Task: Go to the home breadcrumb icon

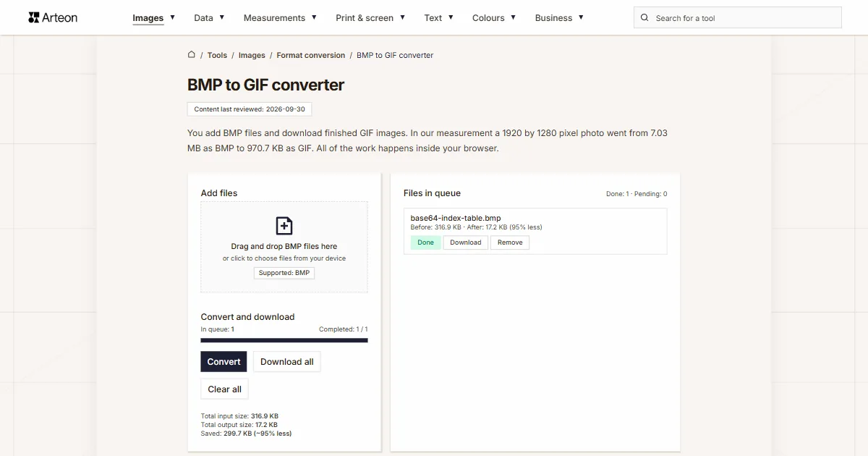Action: click(192, 54)
